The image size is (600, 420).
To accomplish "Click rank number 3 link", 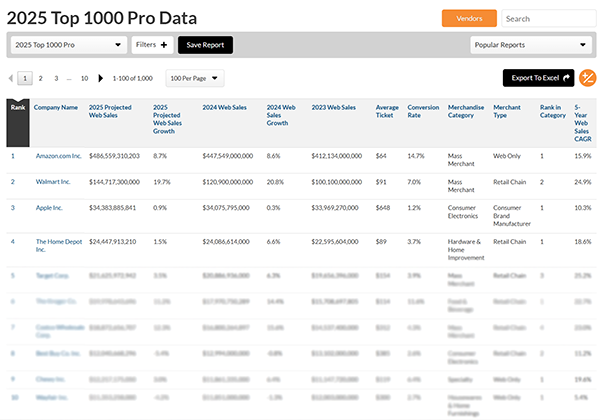I will coord(13,208).
